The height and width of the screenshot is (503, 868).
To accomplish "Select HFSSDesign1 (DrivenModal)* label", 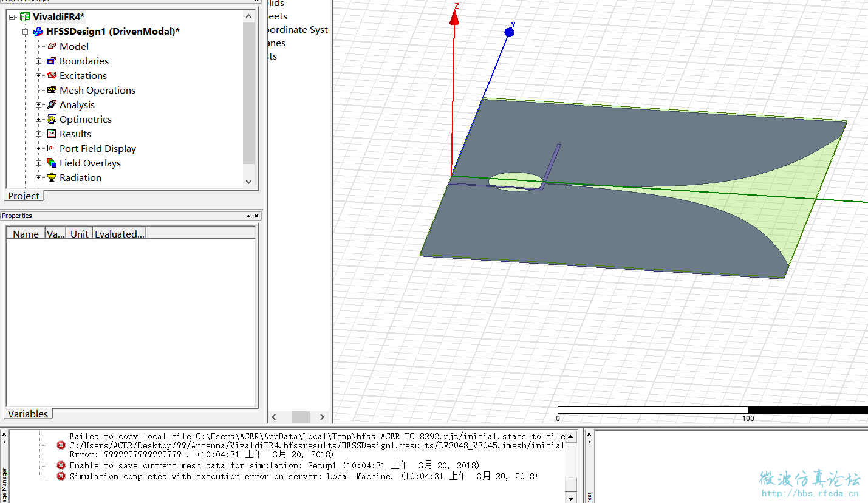I will click(113, 32).
